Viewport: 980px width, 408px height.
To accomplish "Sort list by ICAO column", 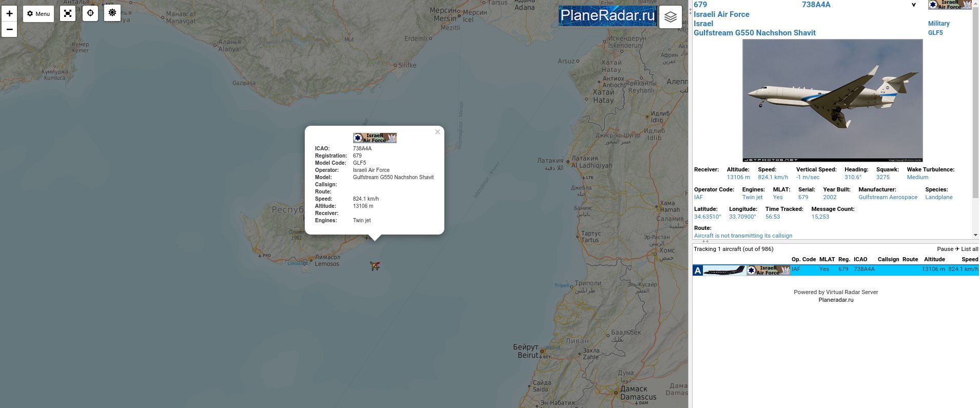I will 860,259.
